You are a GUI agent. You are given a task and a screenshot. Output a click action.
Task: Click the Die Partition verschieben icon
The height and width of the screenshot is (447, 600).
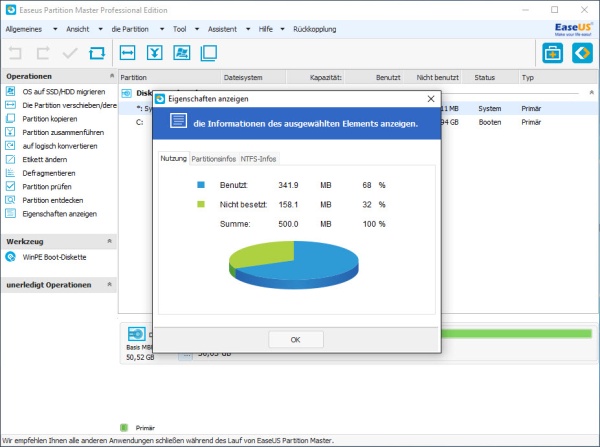[x=10, y=105]
